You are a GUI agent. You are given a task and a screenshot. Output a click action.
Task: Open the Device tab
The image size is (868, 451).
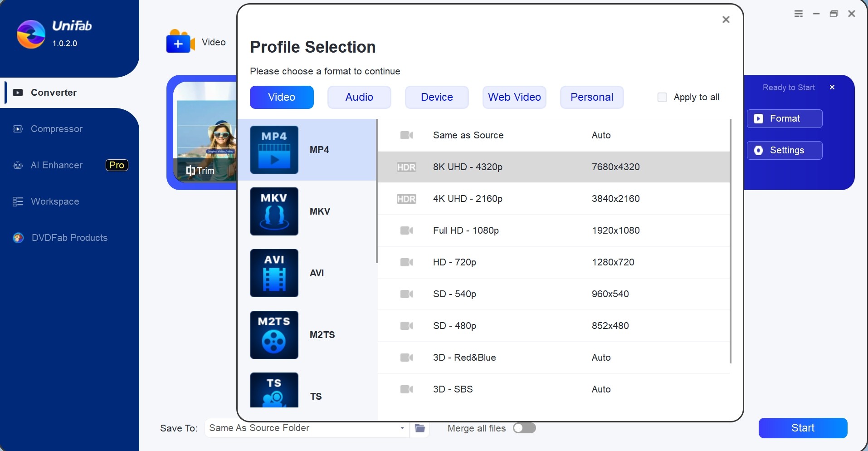(x=437, y=98)
